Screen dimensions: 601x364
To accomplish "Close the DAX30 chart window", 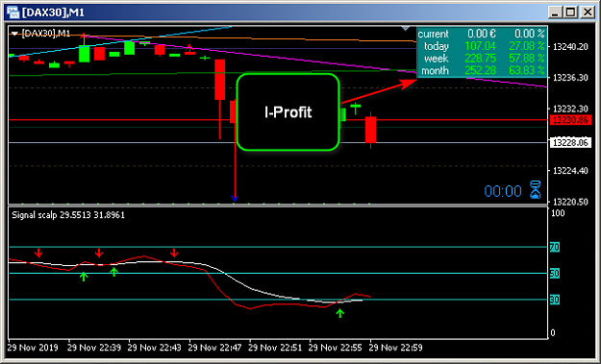I will pos(588,12).
